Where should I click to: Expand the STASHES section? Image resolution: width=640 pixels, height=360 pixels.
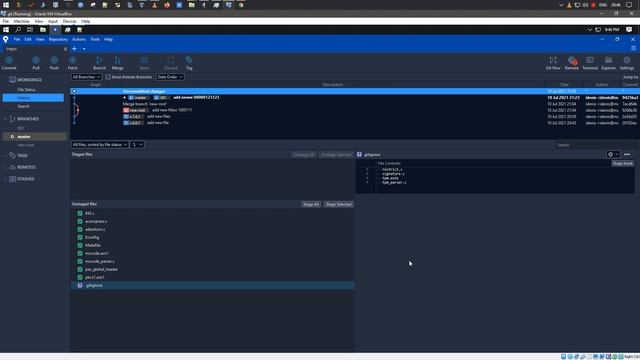pyautogui.click(x=5, y=179)
